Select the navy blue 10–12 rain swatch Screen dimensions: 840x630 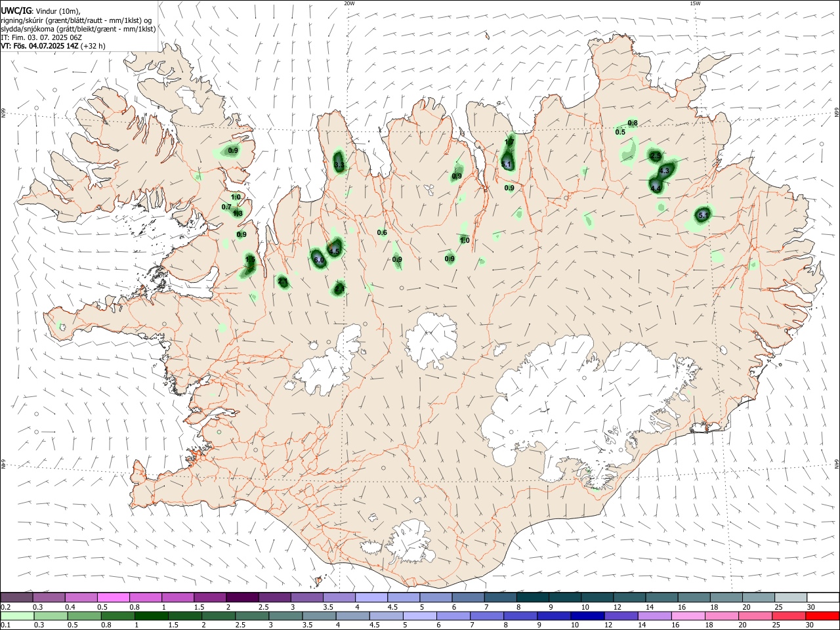pos(586,616)
